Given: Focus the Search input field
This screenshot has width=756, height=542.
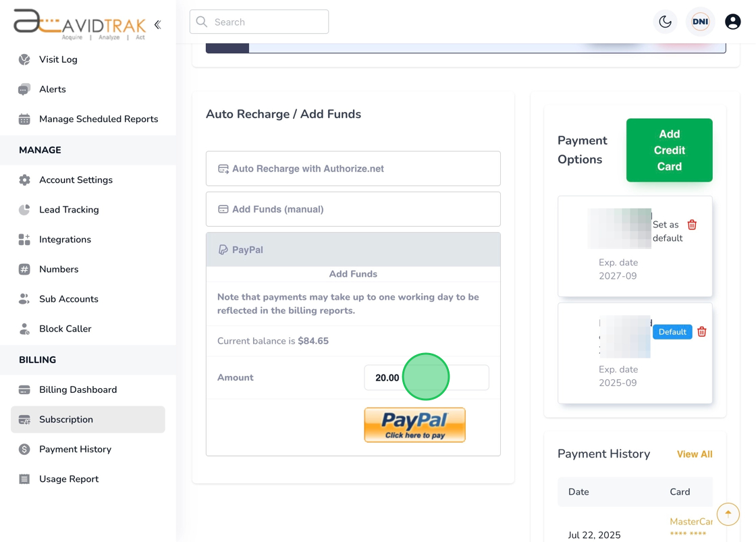Looking at the screenshot, I should [x=259, y=22].
